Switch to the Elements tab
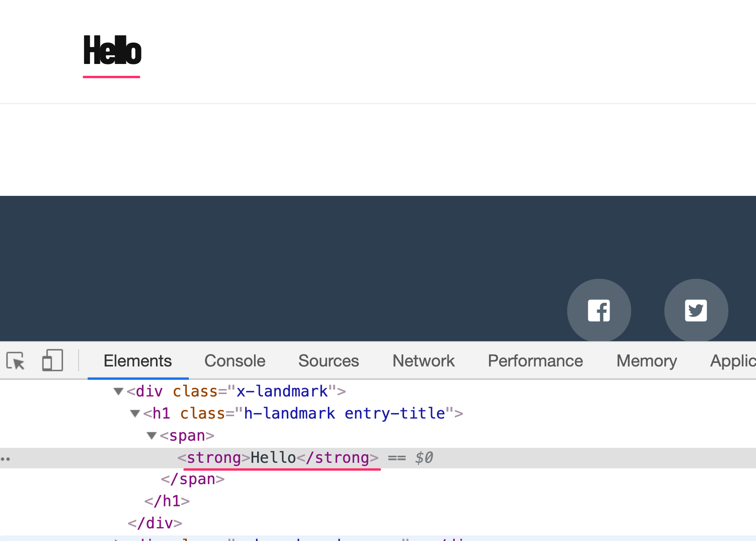Image resolution: width=756 pixels, height=541 pixels. point(138,361)
